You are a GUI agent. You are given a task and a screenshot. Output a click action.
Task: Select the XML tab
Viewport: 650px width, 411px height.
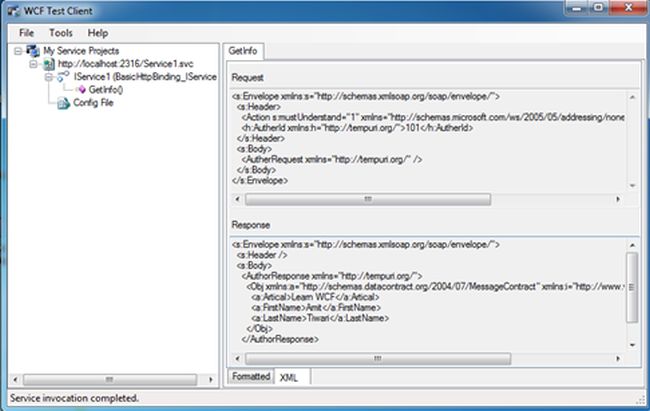pyautogui.click(x=292, y=377)
